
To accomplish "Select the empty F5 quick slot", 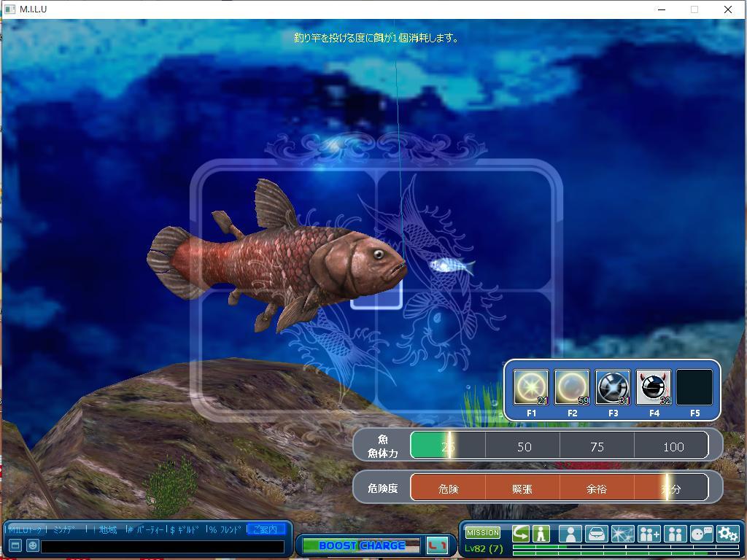I will tap(694, 386).
